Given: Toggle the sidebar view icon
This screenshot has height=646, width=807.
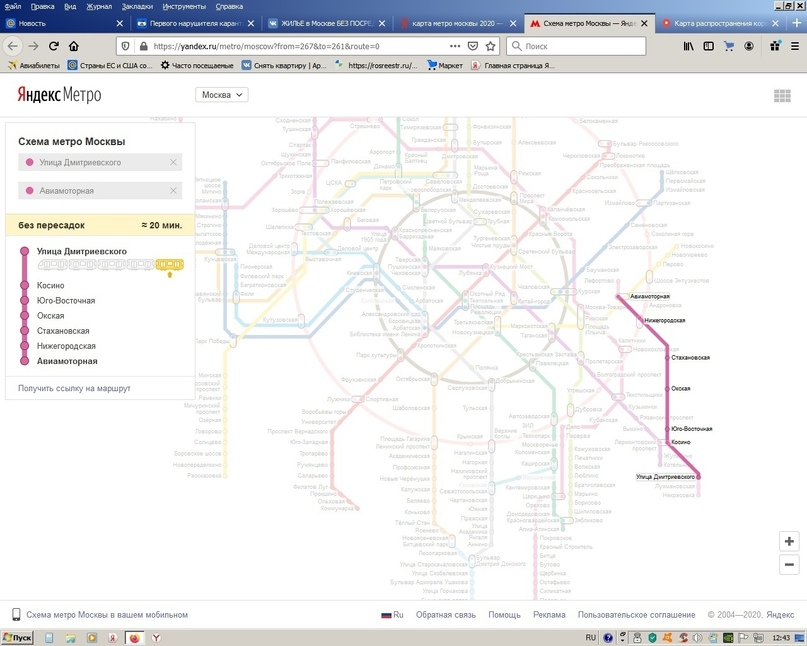Looking at the screenshot, I should (709, 46).
